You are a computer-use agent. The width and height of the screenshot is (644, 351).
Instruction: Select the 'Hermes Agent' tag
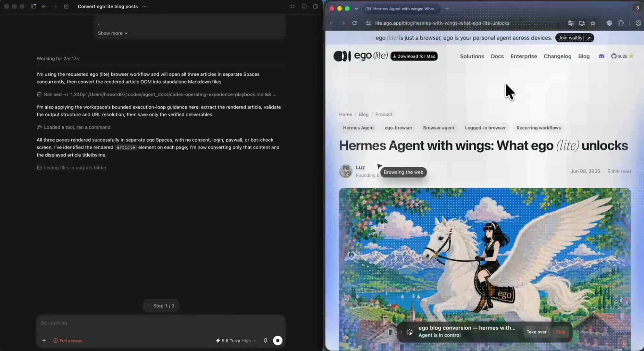click(358, 128)
